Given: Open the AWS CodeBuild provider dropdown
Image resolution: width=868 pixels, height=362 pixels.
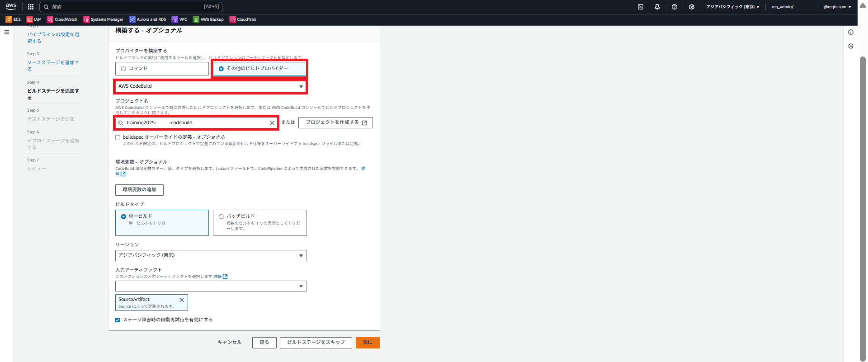Looking at the screenshot, I should pos(211,86).
